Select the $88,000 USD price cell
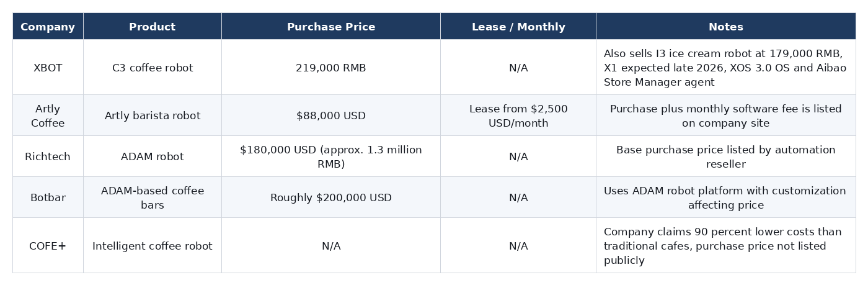 pyautogui.click(x=331, y=115)
